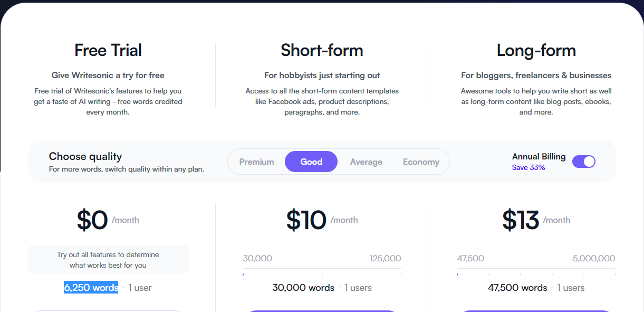644x312 pixels.
Task: Click the Short-form plan heading
Action: click(x=322, y=50)
